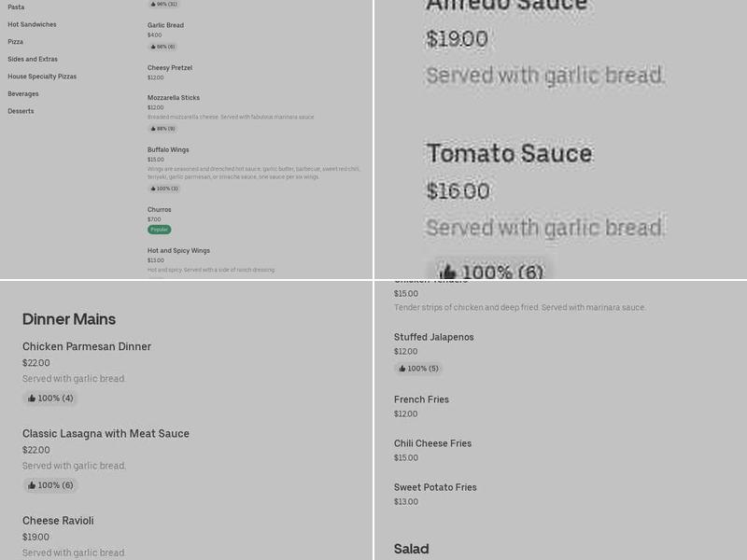Select the Hot Sandwiches category

click(32, 24)
